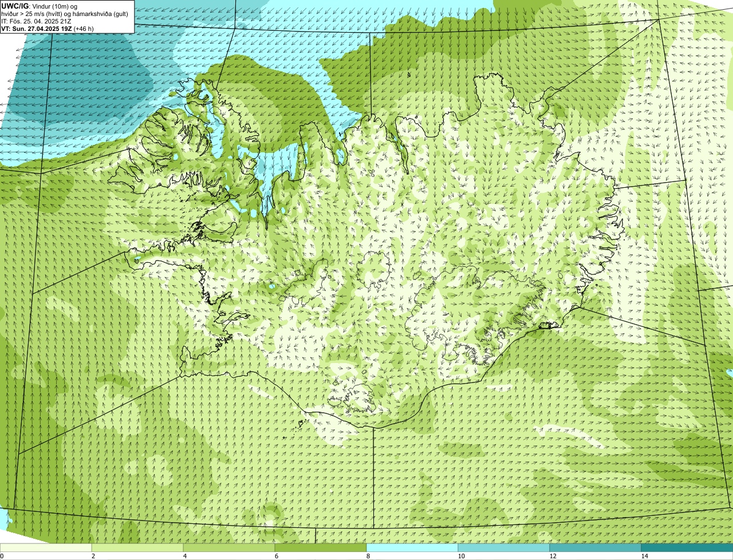Click the palest 0–2 m/s legend swatch

pos(46,547)
